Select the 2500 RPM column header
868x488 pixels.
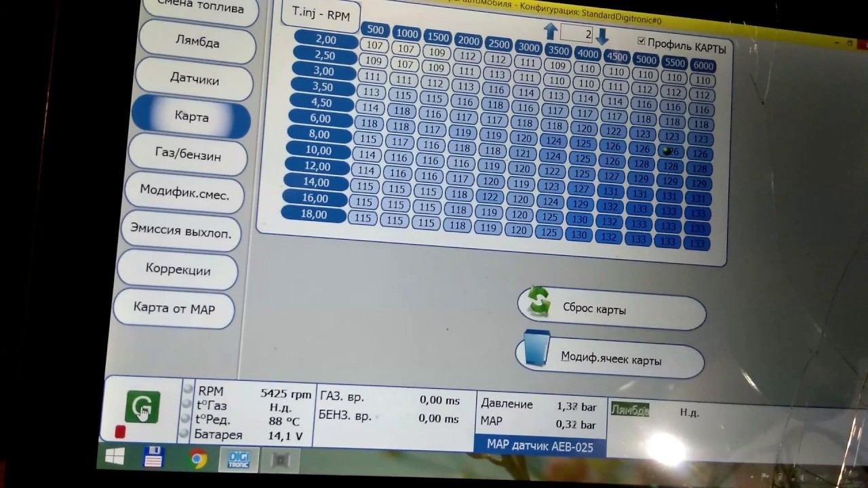(x=498, y=45)
